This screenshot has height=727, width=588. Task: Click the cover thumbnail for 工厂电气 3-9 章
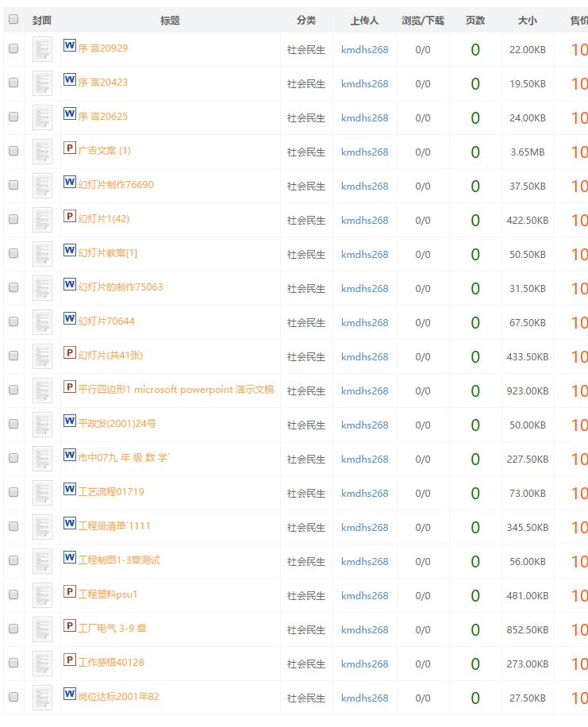42,629
